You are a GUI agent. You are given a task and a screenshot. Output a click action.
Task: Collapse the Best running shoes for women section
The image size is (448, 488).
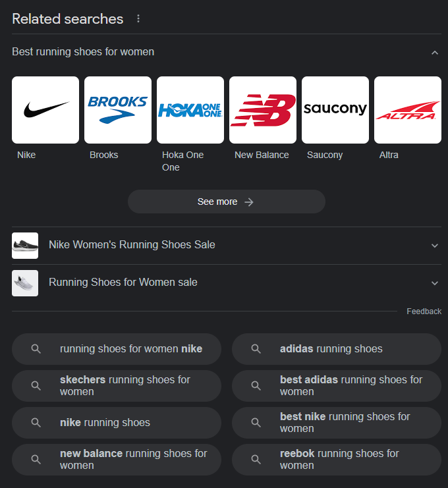(x=435, y=53)
